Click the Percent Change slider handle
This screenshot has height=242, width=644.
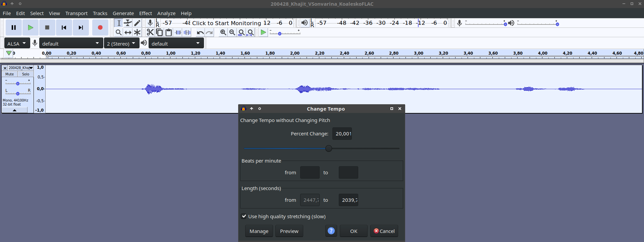tap(329, 148)
